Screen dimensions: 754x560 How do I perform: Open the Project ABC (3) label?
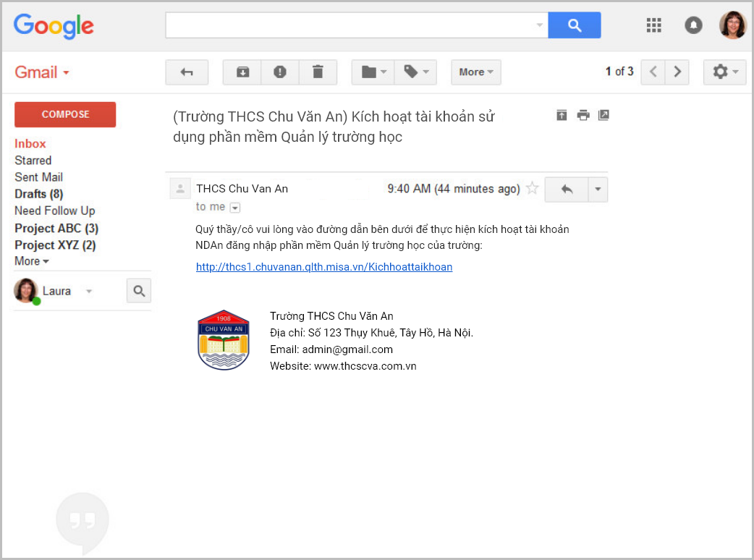(x=56, y=229)
